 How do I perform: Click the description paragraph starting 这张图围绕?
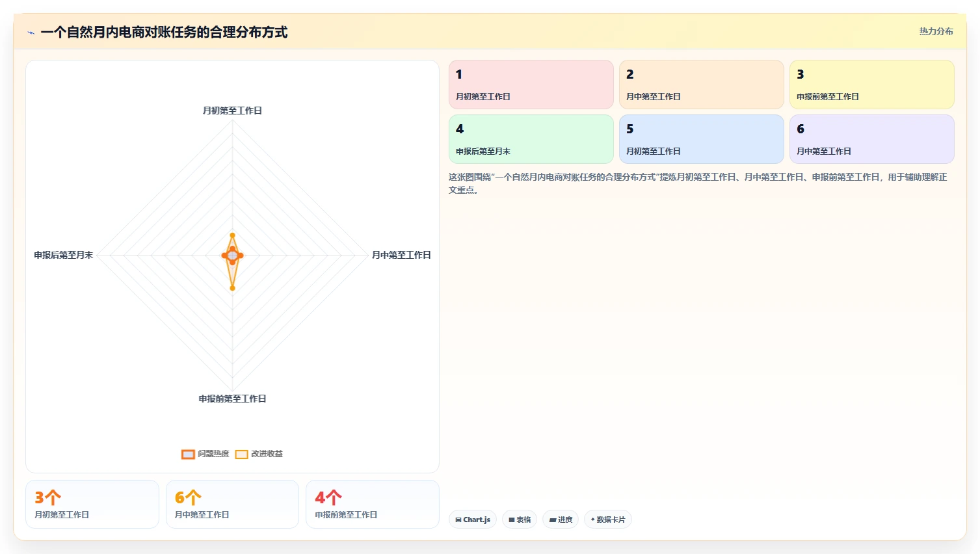coord(698,183)
